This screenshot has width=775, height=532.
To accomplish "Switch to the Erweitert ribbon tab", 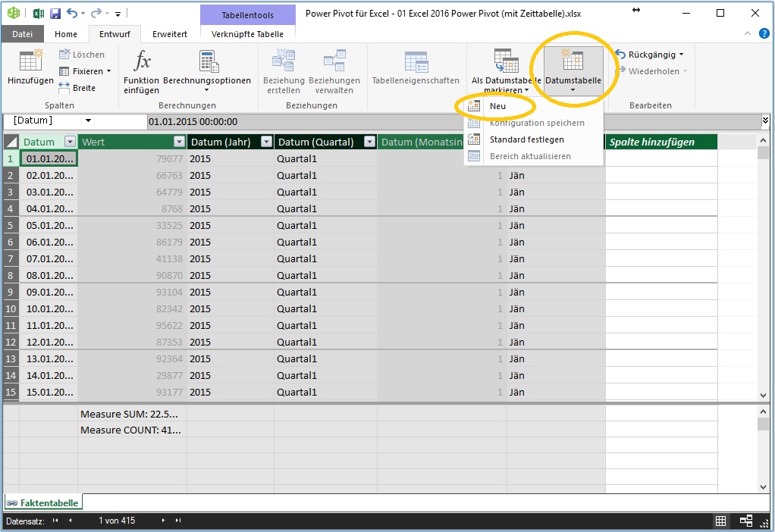I will [x=168, y=33].
